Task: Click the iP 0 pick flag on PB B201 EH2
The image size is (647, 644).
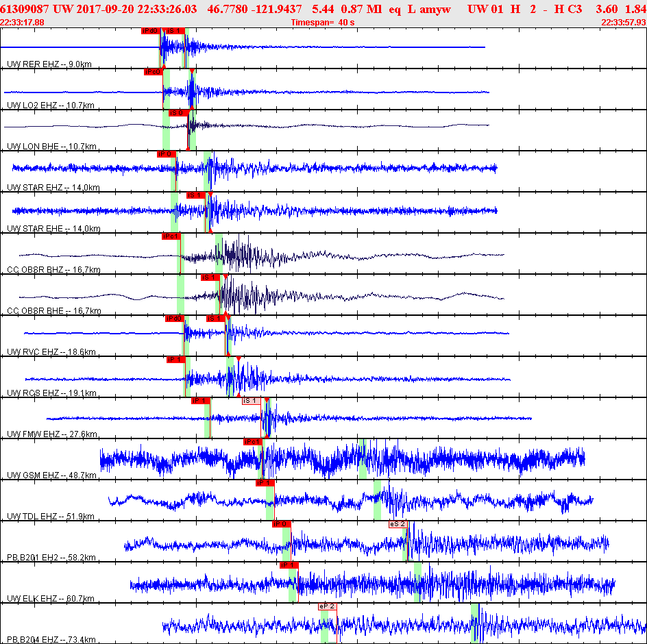Action: (x=282, y=524)
